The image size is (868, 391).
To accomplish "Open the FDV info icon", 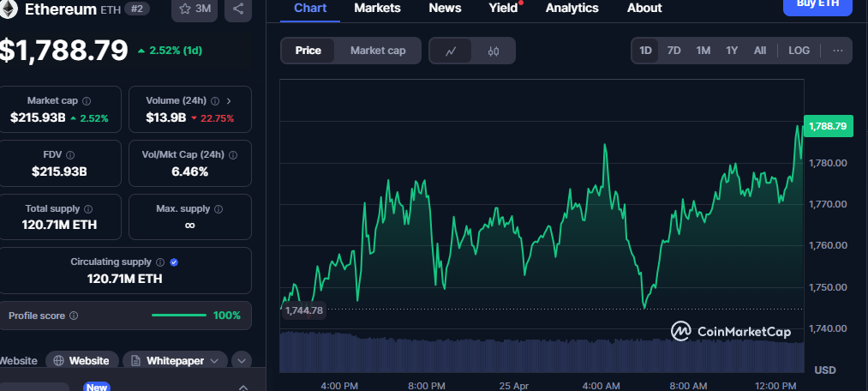I will pos(70,155).
